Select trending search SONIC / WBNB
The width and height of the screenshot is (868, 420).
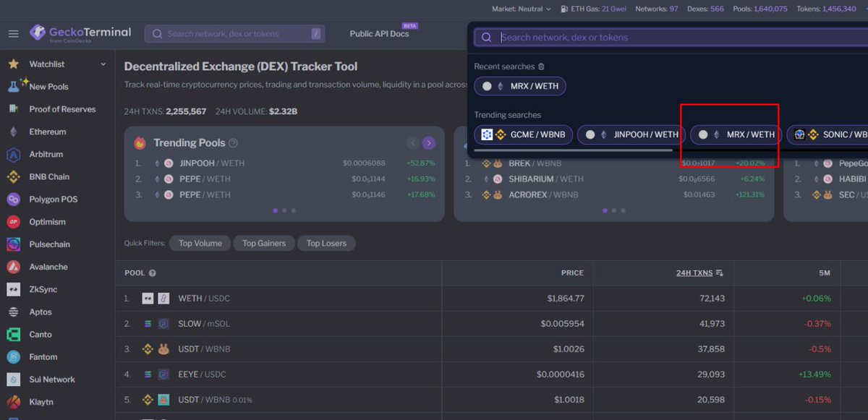827,134
